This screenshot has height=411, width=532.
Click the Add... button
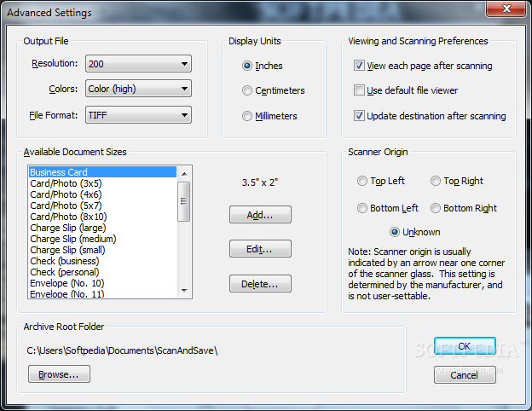tap(260, 215)
